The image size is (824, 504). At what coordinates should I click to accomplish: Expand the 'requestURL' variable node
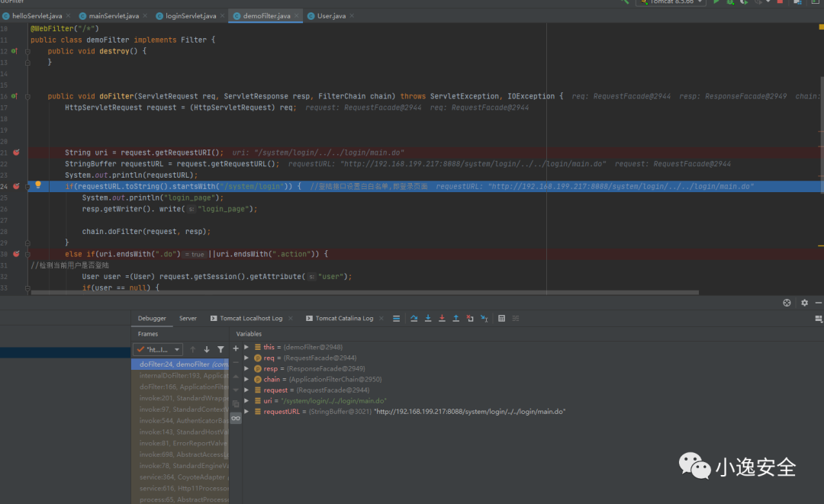246,412
